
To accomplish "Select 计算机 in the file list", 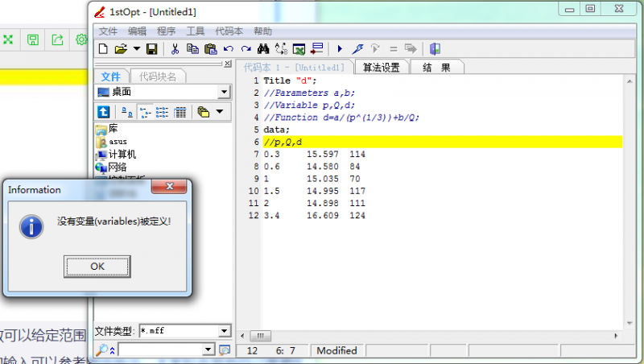I will (116, 155).
